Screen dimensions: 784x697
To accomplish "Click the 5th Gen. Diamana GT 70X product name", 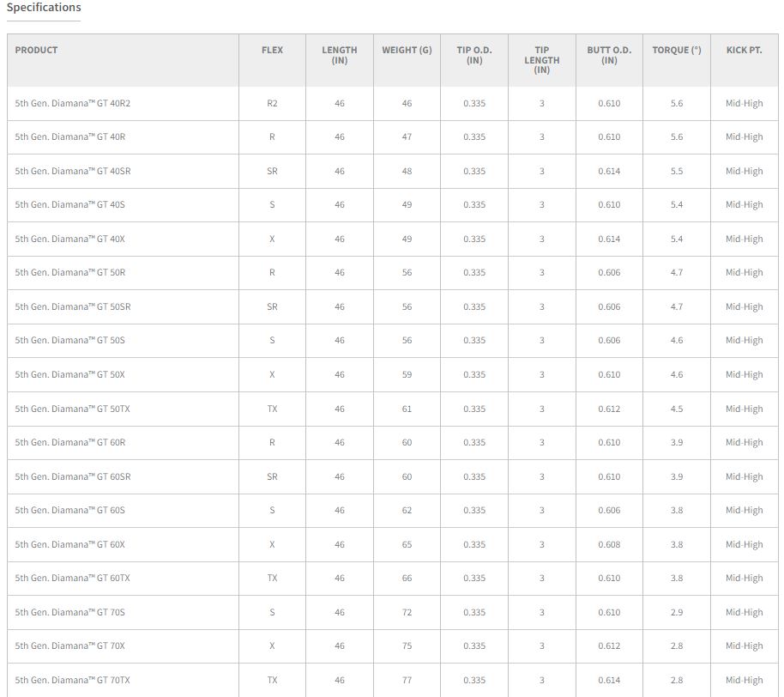I will [69, 645].
